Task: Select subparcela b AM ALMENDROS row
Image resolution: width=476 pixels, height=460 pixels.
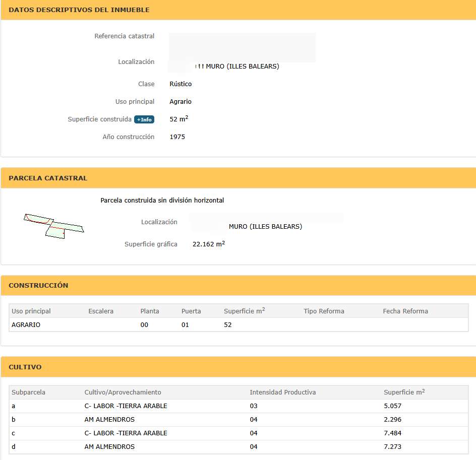Action: pyautogui.click(x=239, y=419)
